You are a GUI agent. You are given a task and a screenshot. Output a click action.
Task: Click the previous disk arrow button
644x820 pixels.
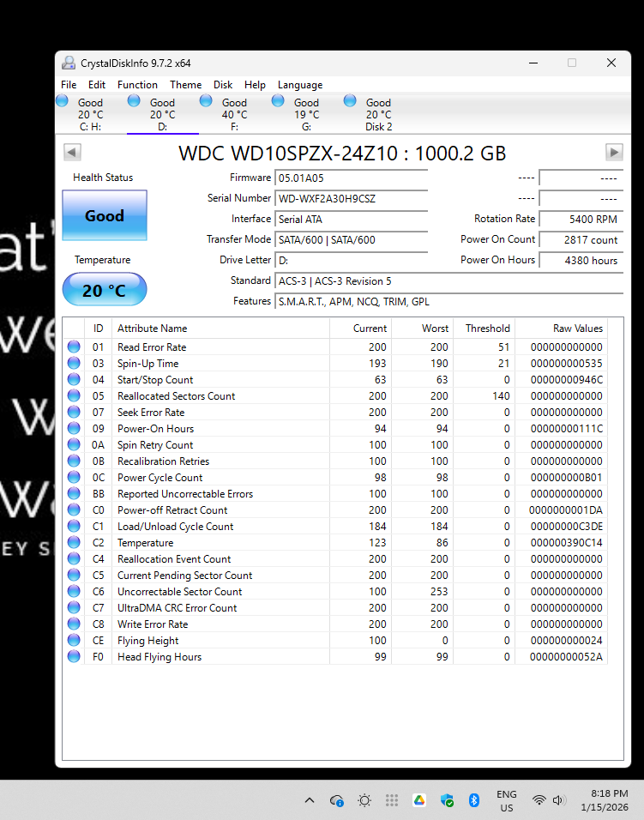(73, 152)
